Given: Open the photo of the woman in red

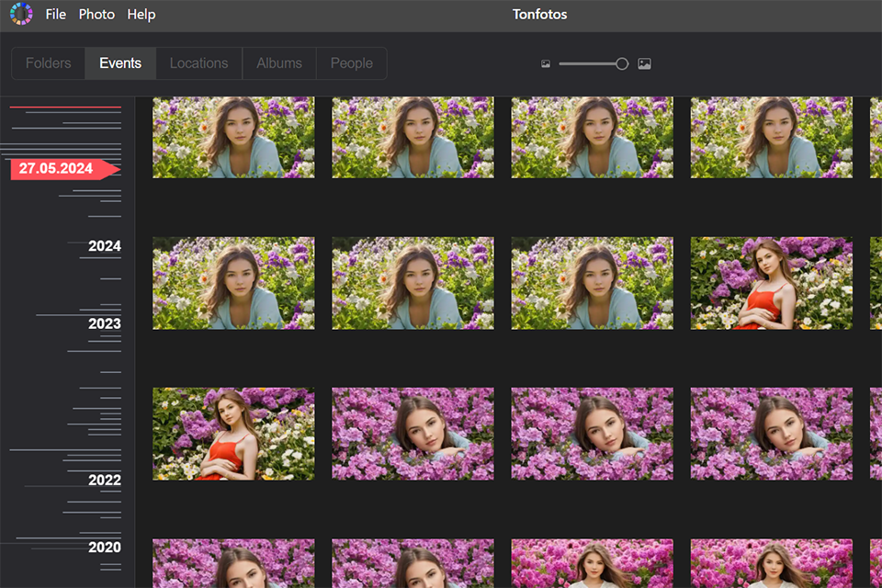Looking at the screenshot, I should point(771,283).
